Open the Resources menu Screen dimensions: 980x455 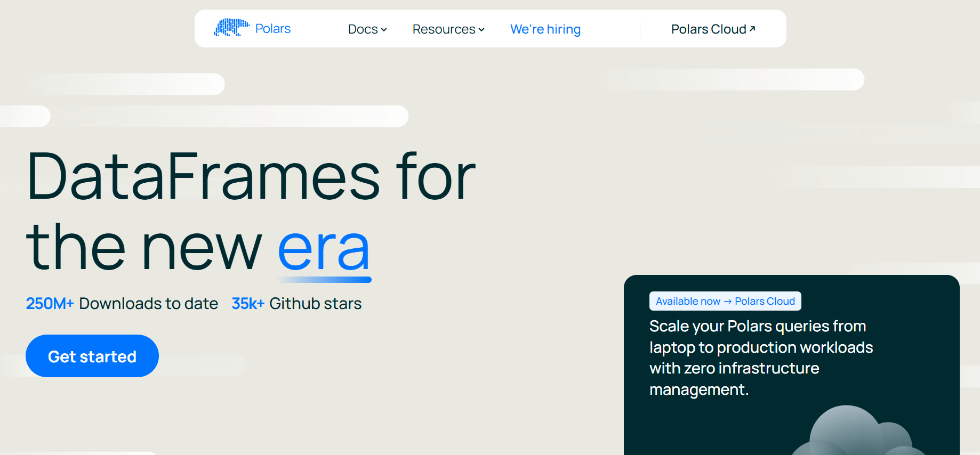444,29
